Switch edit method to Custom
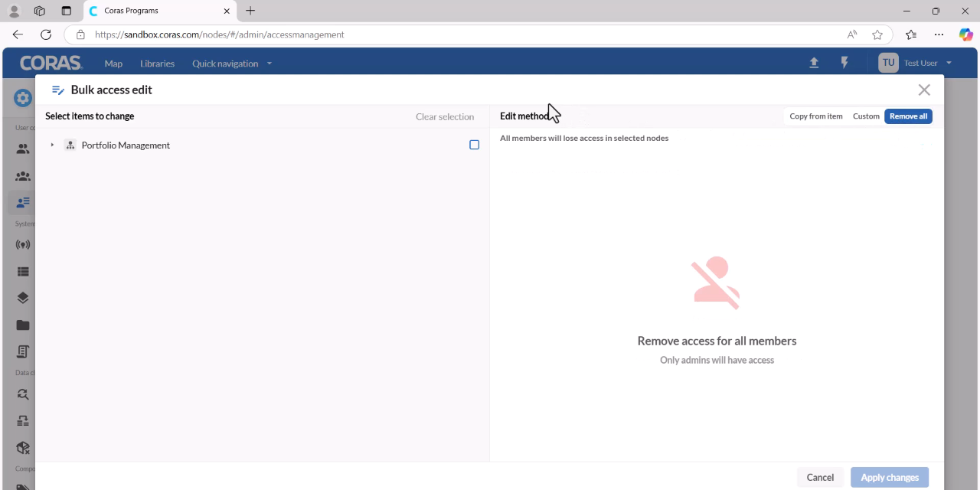 point(866,116)
